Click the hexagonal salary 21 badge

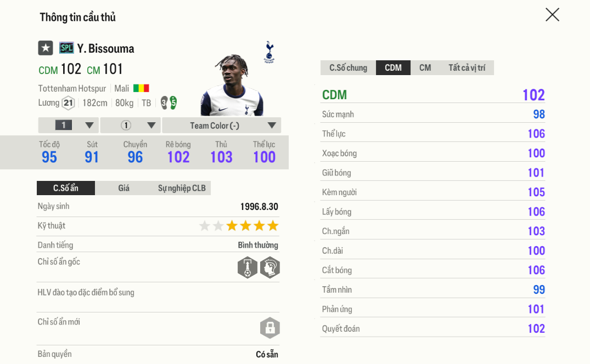68,103
